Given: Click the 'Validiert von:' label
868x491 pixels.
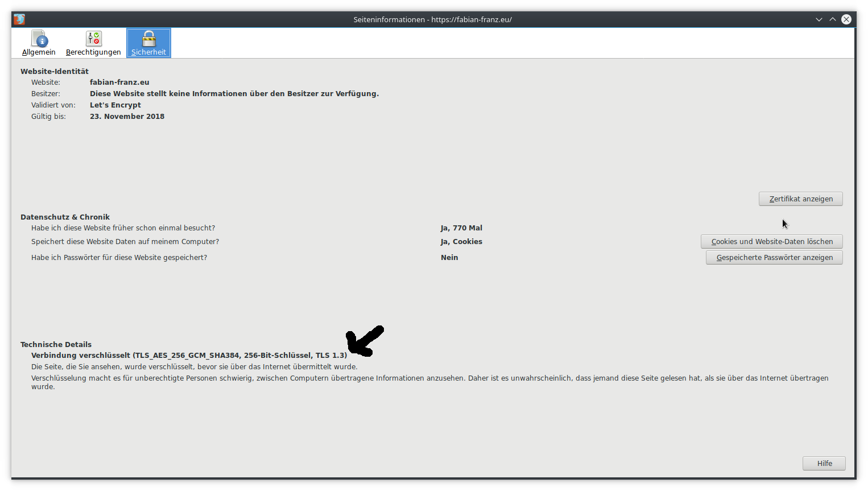Looking at the screenshot, I should [x=53, y=105].
